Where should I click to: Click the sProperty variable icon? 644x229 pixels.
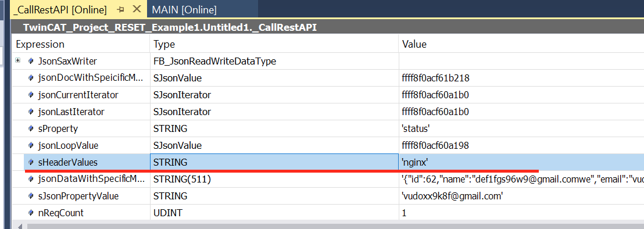tap(31, 128)
